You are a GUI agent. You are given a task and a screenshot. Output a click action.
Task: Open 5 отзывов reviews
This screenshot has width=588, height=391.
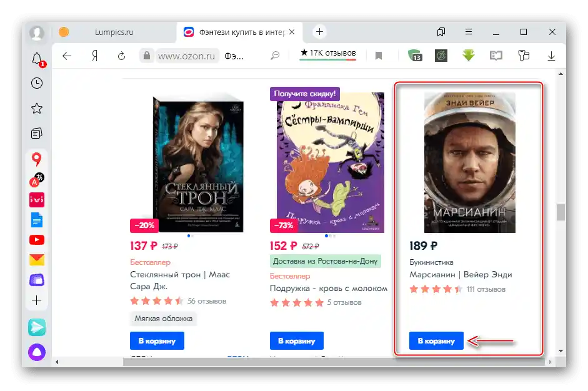344,302
